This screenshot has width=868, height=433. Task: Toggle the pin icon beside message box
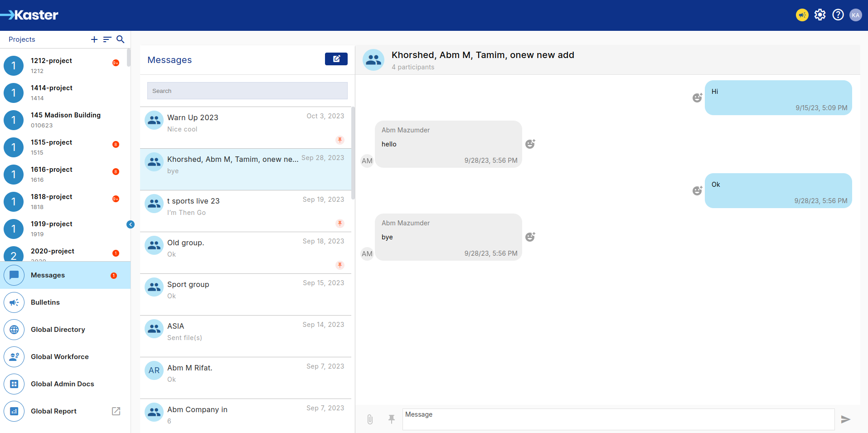tap(392, 419)
